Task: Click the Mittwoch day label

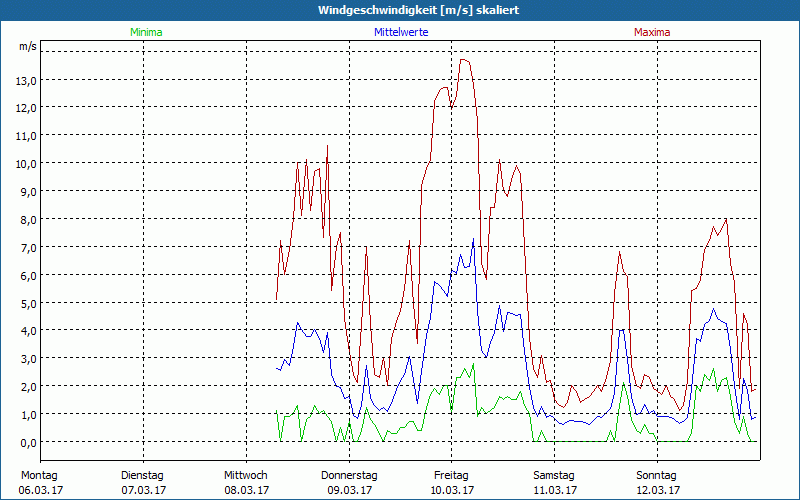Action: click(245, 476)
